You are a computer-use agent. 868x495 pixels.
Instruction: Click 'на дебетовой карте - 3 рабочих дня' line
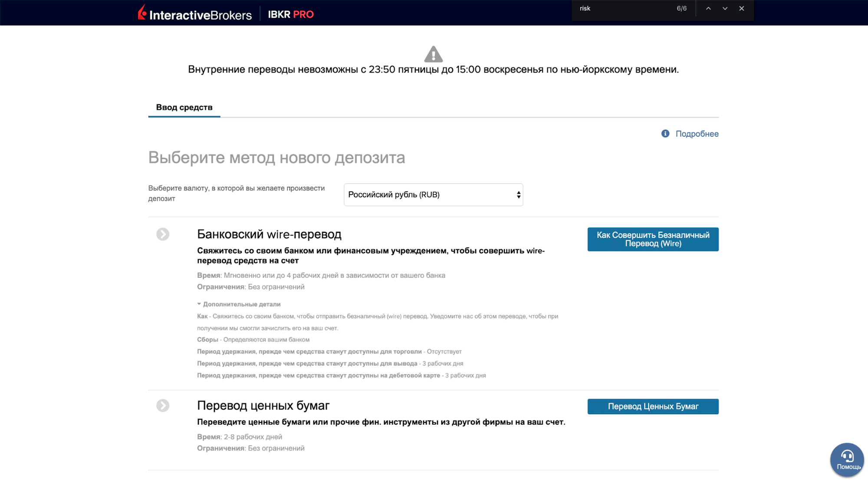coord(341,376)
